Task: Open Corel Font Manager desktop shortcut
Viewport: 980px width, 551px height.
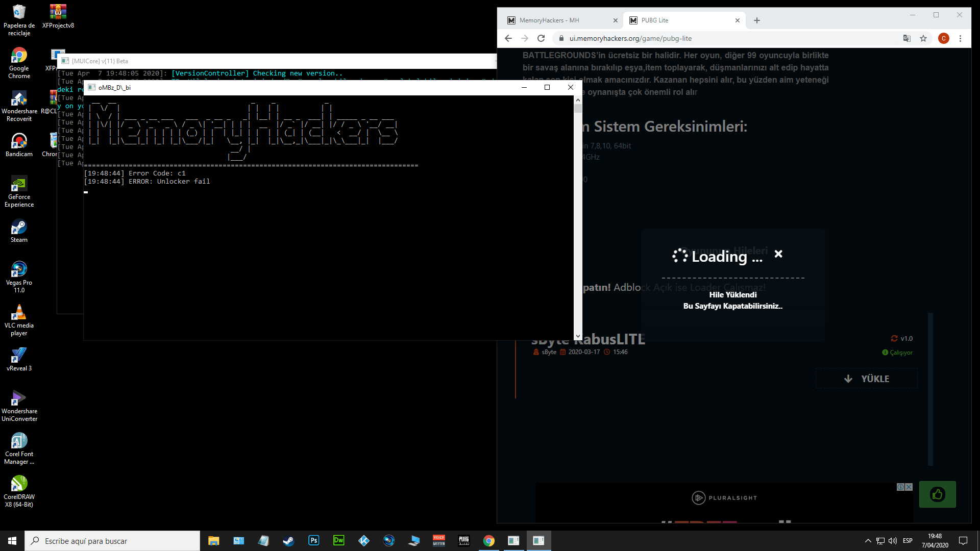Action: coord(19,449)
